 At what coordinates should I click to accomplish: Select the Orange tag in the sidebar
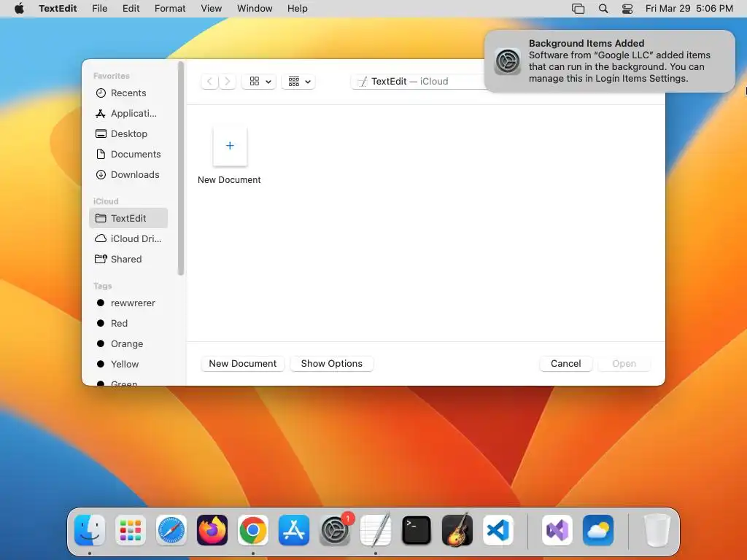click(128, 344)
